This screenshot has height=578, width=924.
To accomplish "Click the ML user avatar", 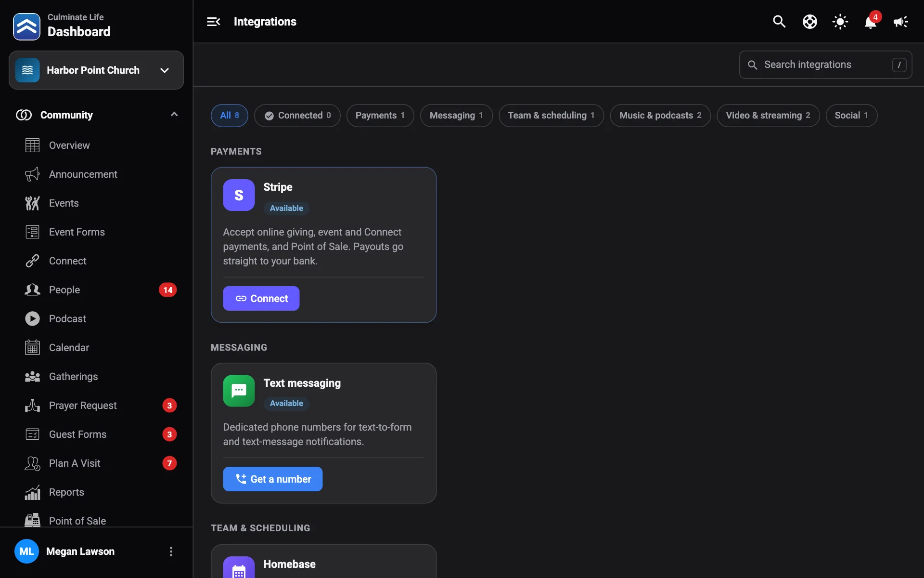I will pos(26,552).
